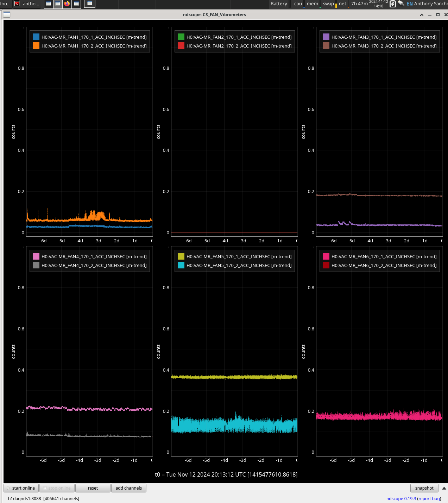Click the H0:VAC-MR_FAN1_170_2_ACC_INCHSEC legend label

tap(94, 46)
